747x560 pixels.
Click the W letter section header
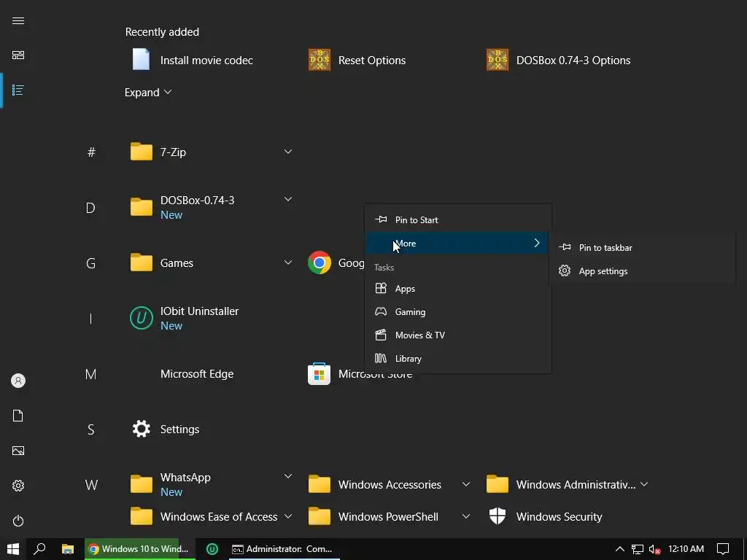tap(91, 485)
